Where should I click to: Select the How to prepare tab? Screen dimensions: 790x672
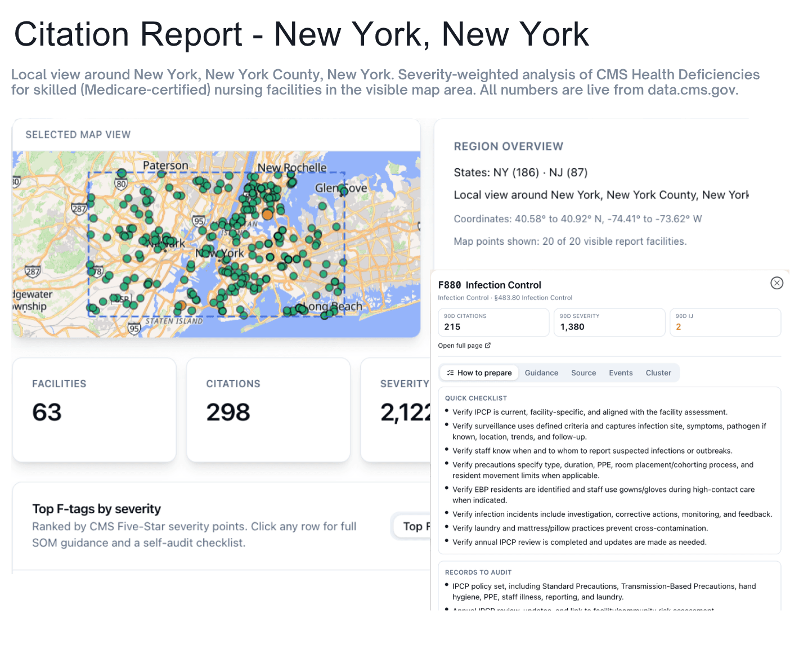point(479,373)
